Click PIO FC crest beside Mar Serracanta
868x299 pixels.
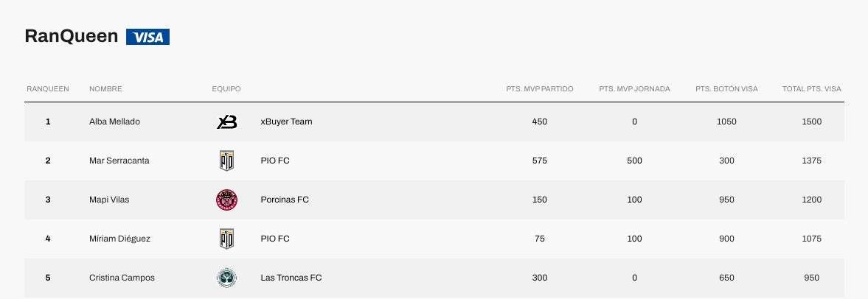[x=226, y=161]
